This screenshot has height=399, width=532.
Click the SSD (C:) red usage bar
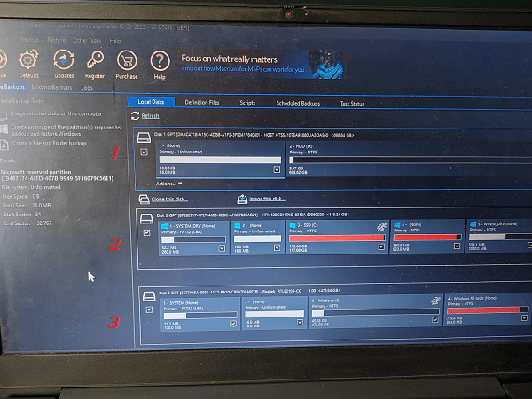click(337, 238)
